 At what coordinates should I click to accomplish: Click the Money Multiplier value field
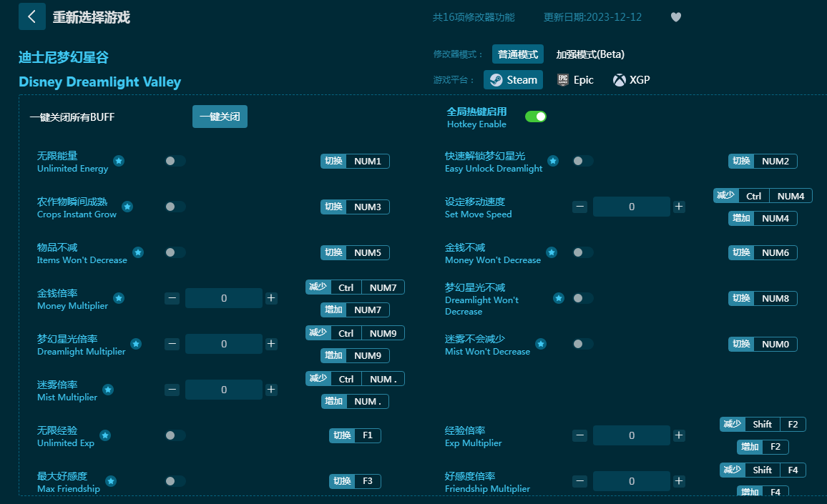[224, 298]
